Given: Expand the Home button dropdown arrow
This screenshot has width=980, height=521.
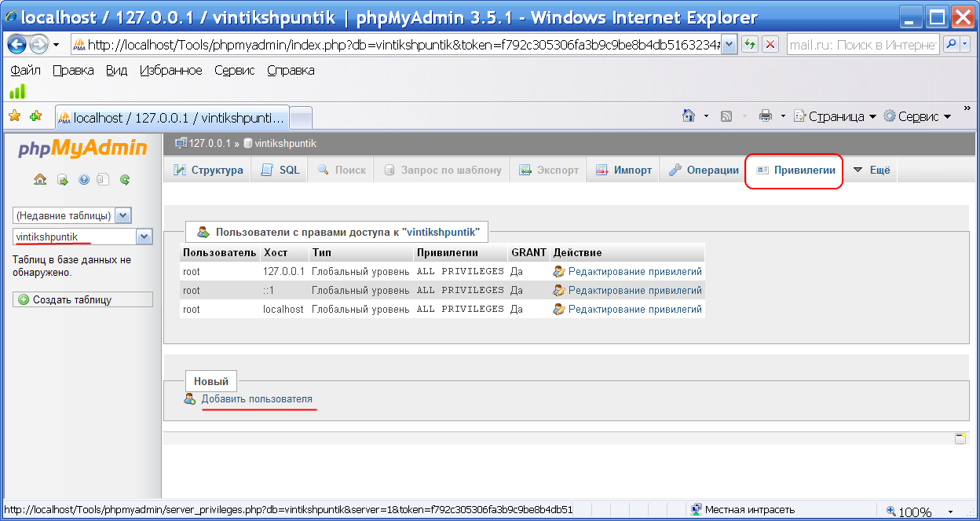Looking at the screenshot, I should (706, 116).
